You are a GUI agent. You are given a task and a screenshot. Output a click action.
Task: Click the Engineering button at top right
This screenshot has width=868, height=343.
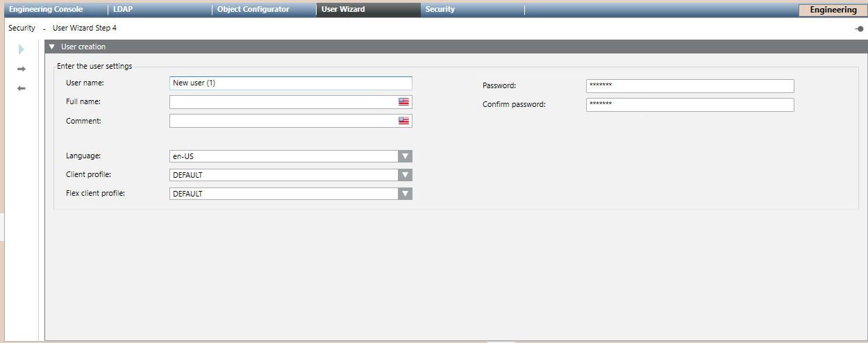(833, 10)
